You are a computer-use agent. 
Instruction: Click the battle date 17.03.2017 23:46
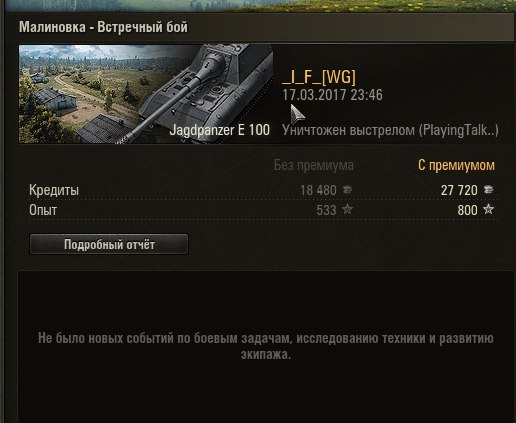(333, 95)
